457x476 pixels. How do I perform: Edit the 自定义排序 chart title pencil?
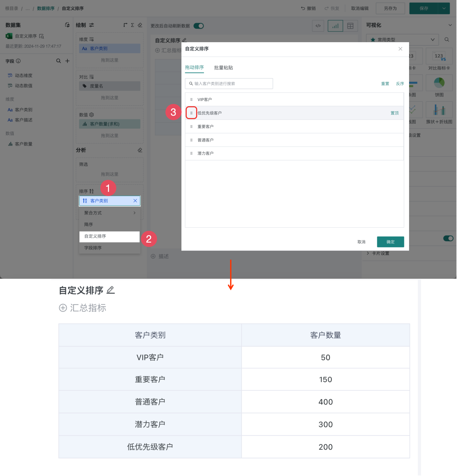click(x=185, y=40)
